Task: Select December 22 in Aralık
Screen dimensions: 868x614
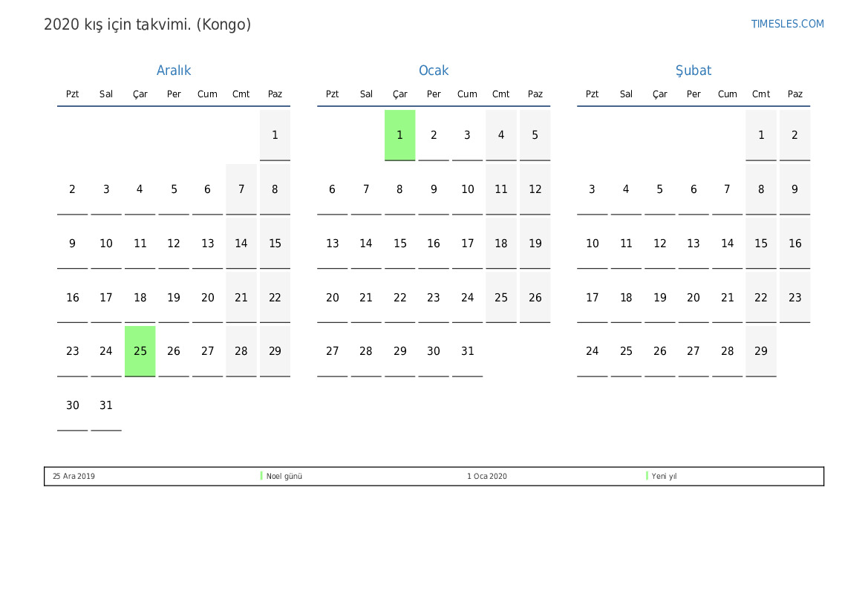Action: click(x=275, y=297)
